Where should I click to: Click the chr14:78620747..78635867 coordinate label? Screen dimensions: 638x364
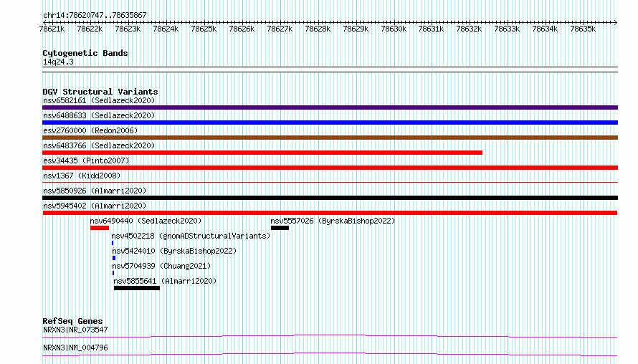tap(95, 15)
